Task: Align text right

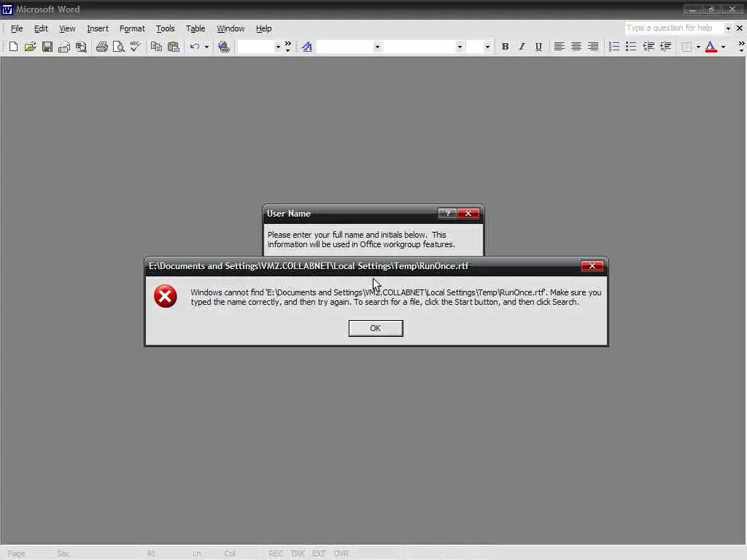Action: 592,47
